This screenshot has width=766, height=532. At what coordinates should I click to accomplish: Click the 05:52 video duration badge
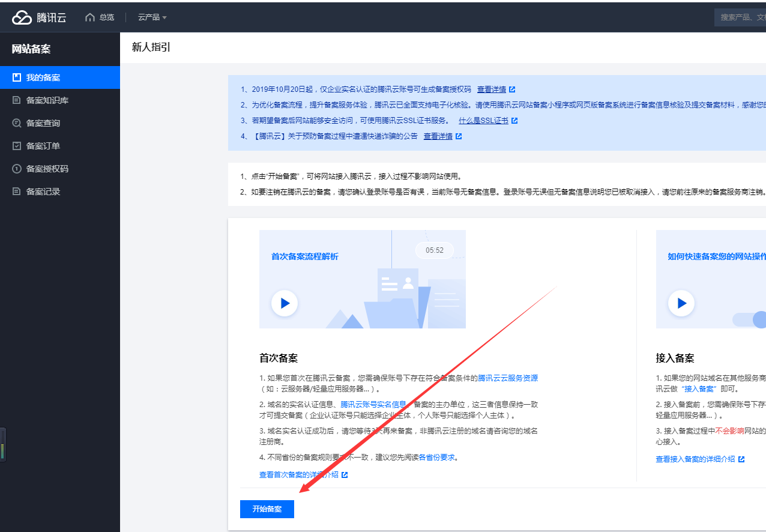435,250
